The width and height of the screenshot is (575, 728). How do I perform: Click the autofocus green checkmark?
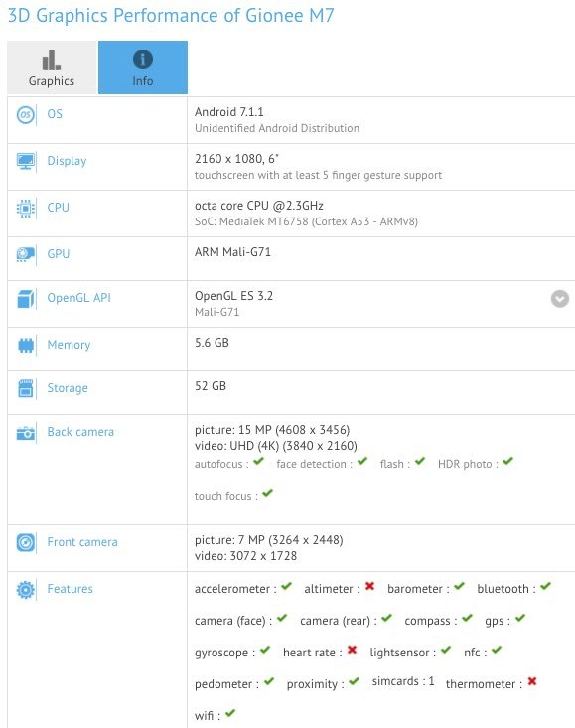pos(258,462)
